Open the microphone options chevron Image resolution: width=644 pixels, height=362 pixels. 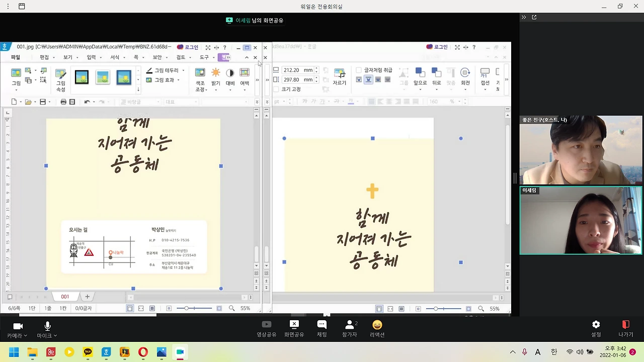pos(55,336)
